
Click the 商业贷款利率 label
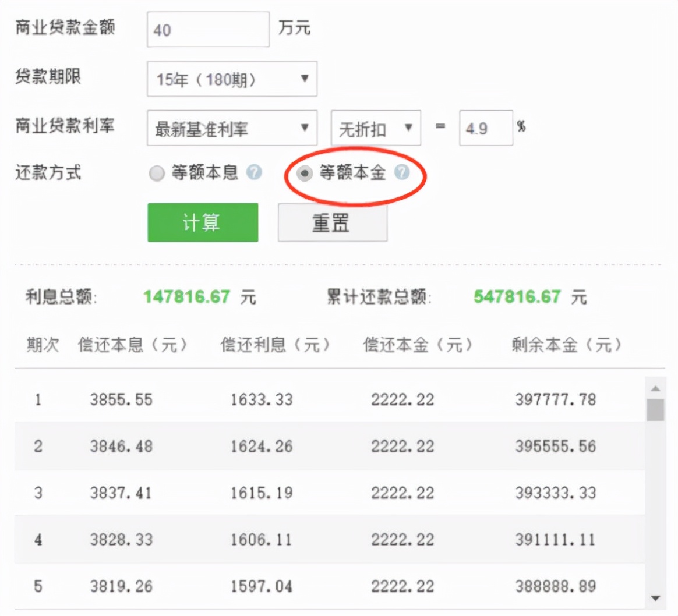tap(65, 125)
